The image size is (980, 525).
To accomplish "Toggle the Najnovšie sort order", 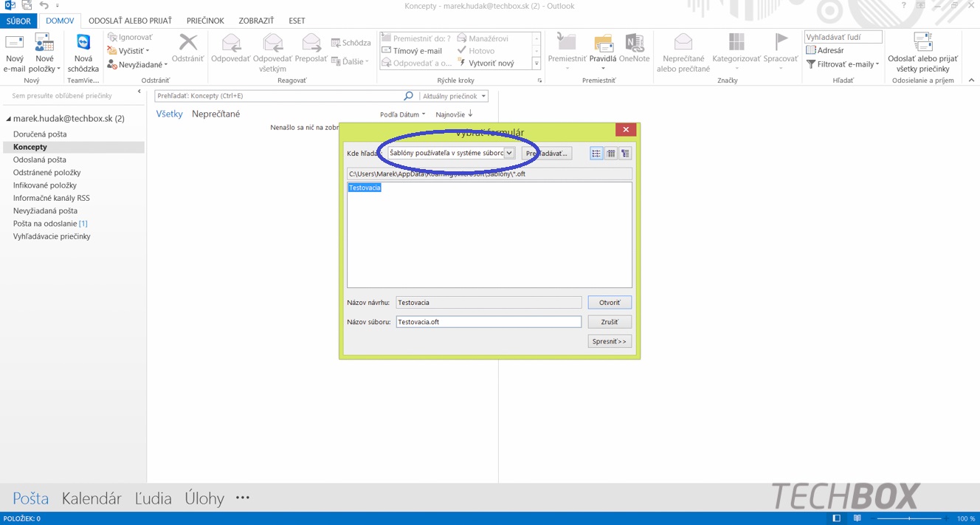I will tap(454, 114).
